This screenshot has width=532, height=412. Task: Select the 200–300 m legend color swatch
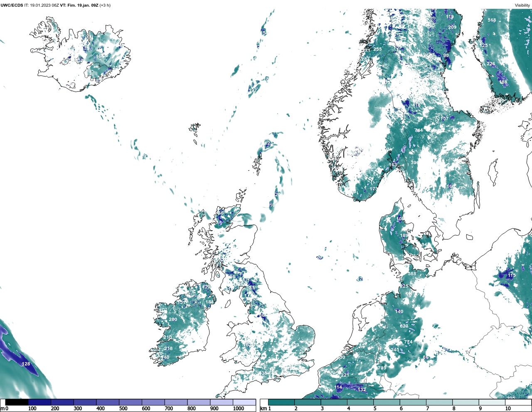tap(62, 402)
